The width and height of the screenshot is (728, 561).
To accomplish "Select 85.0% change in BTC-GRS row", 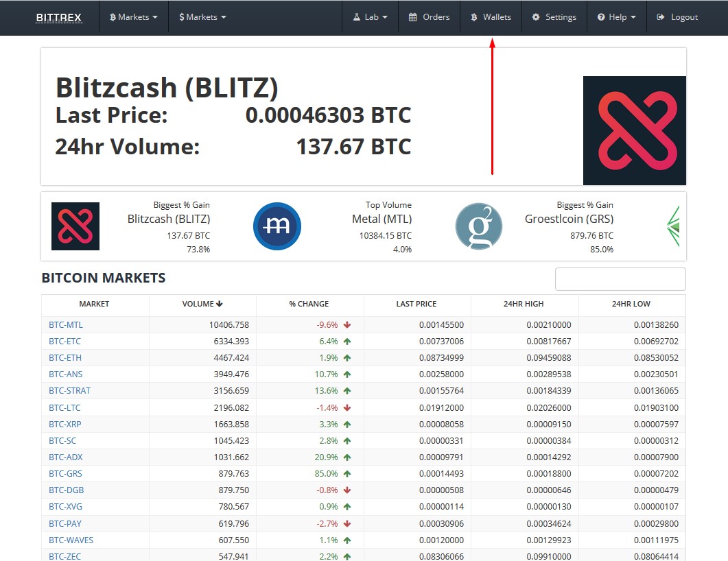I will [327, 474].
